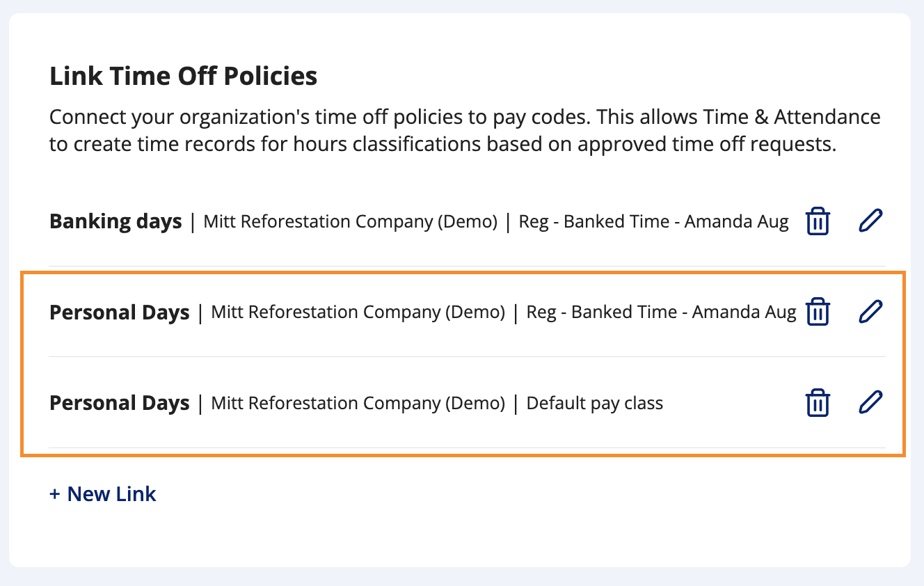Delete the Banking days policy link
Viewport: 924px width, 586px height.
point(818,222)
